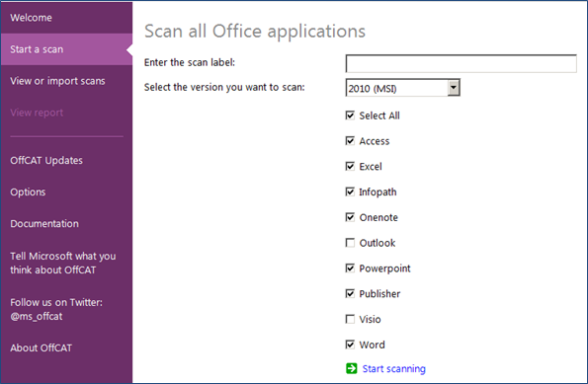Toggle the Onenote checkbox
This screenshot has height=384, width=588.
(350, 217)
